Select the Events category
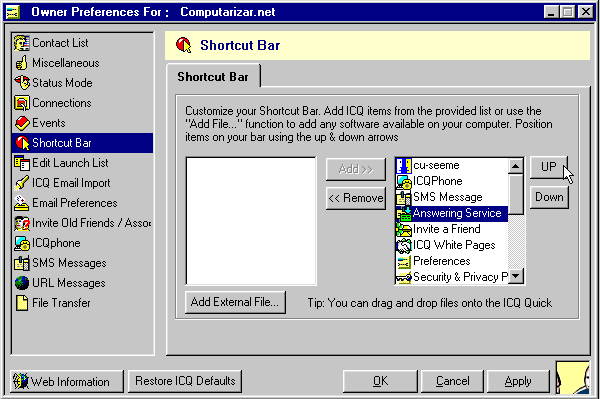 tap(82, 123)
